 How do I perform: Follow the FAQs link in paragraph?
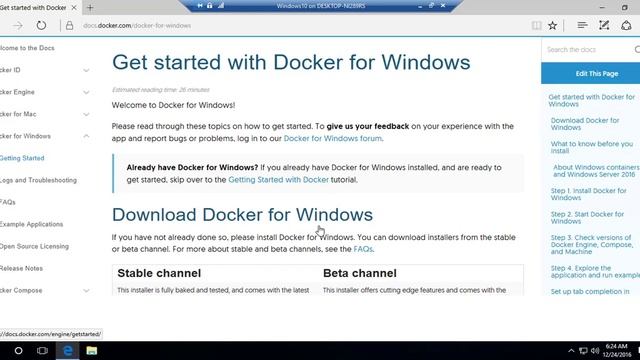363,249
